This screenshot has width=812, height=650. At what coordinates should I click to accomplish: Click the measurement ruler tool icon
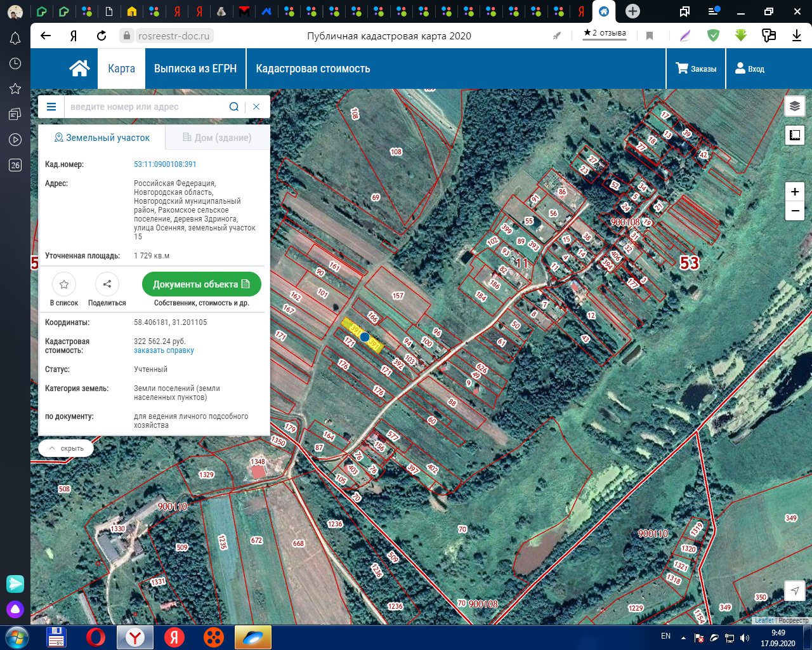795,135
